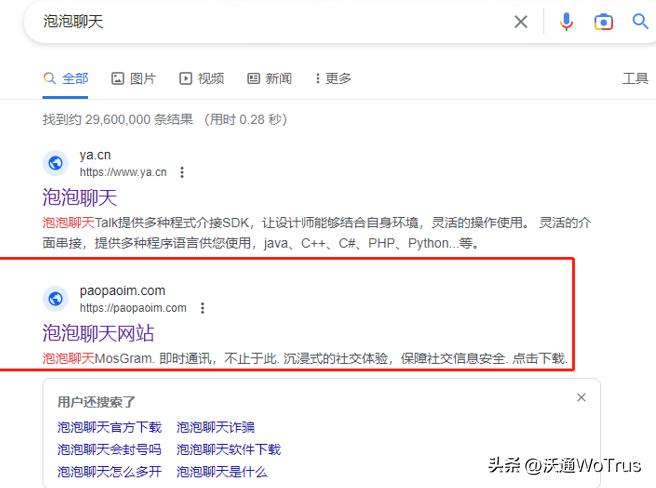Click the https://paopaoim.com URL text
This screenshot has width=656, height=488.
pos(133,308)
